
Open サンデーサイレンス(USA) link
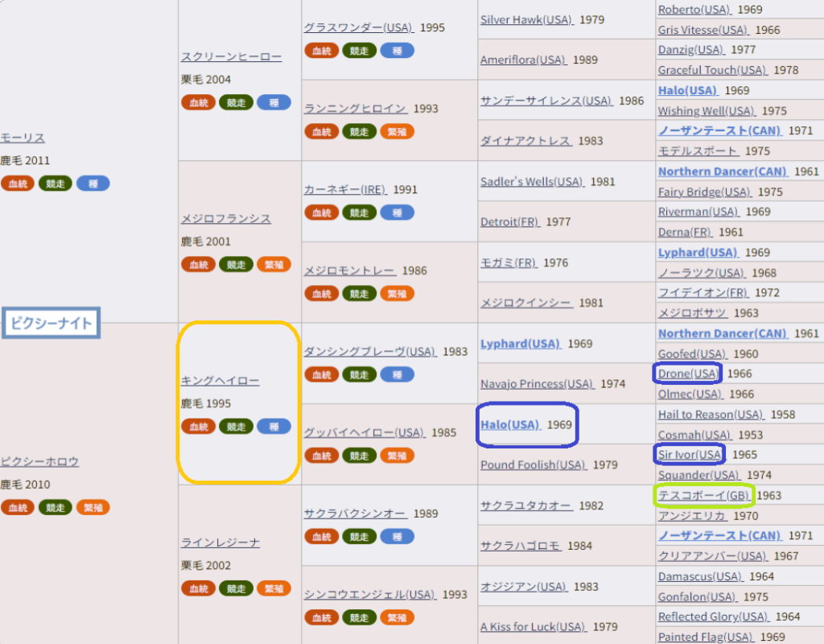coord(546,101)
